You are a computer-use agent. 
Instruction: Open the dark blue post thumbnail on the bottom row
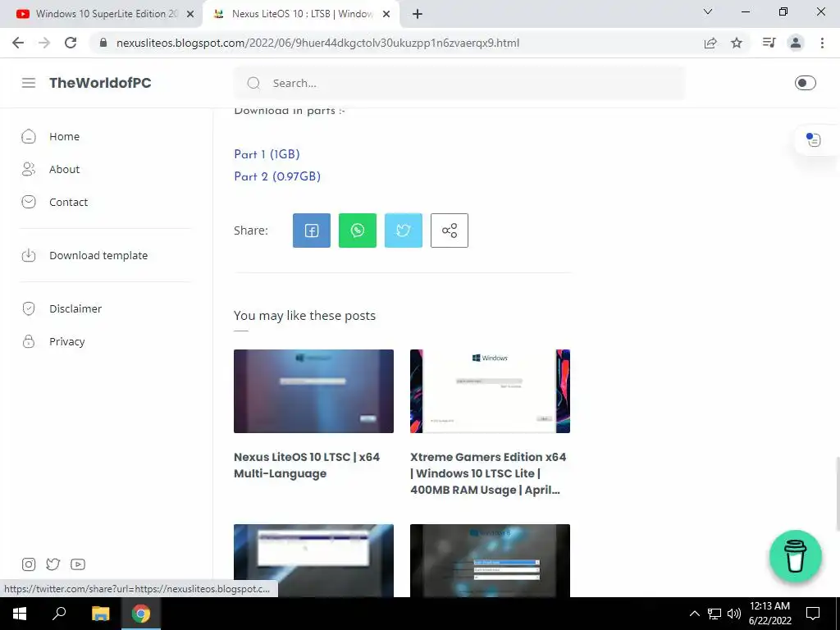tap(490, 560)
